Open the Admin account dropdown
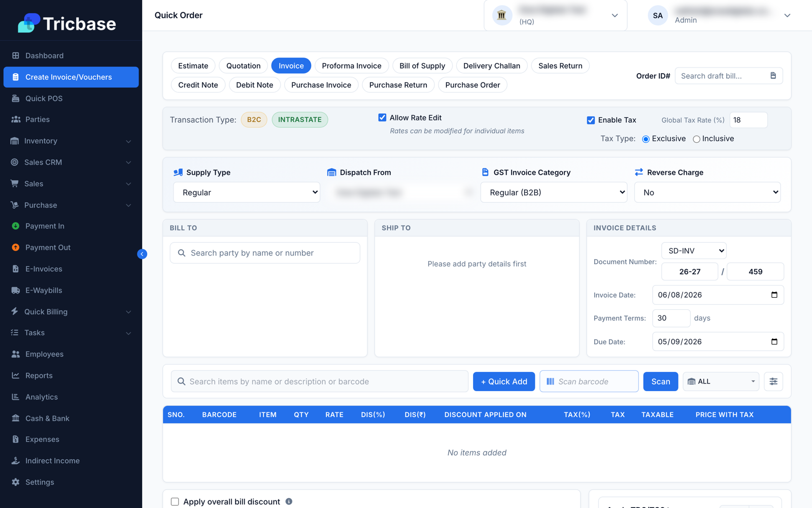The width and height of the screenshot is (812, 508). coord(787,15)
